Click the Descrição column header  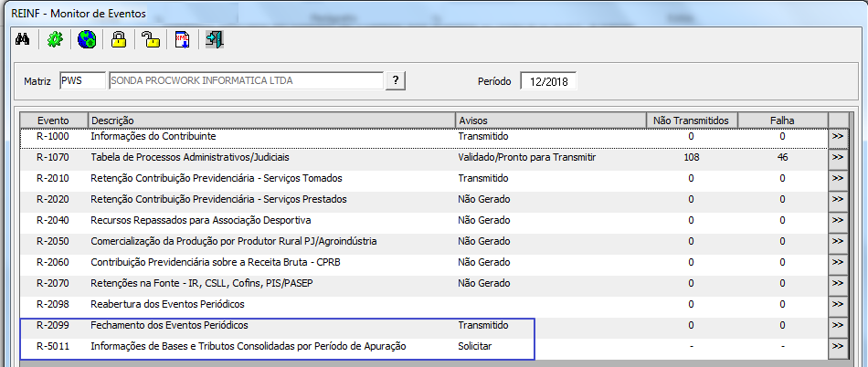click(x=271, y=120)
